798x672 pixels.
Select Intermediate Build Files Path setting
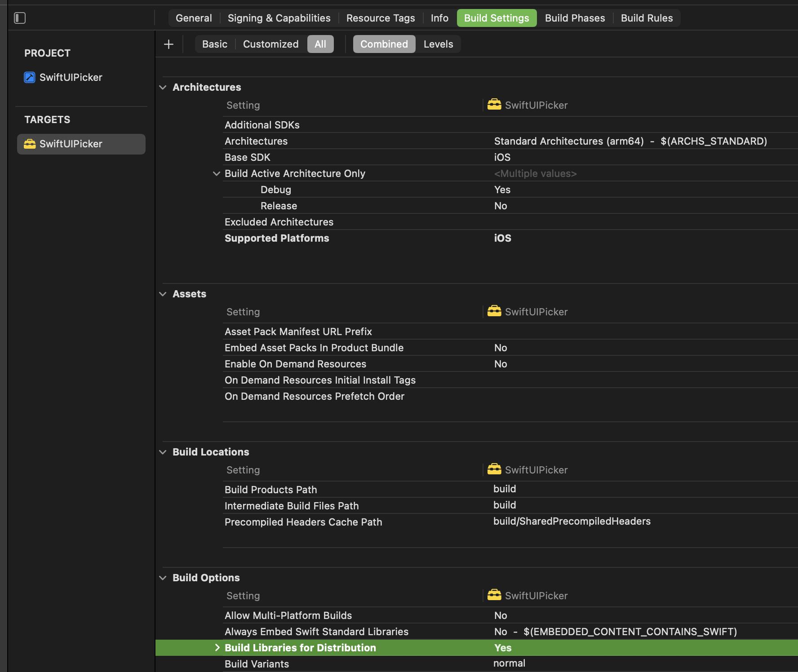[x=292, y=506]
